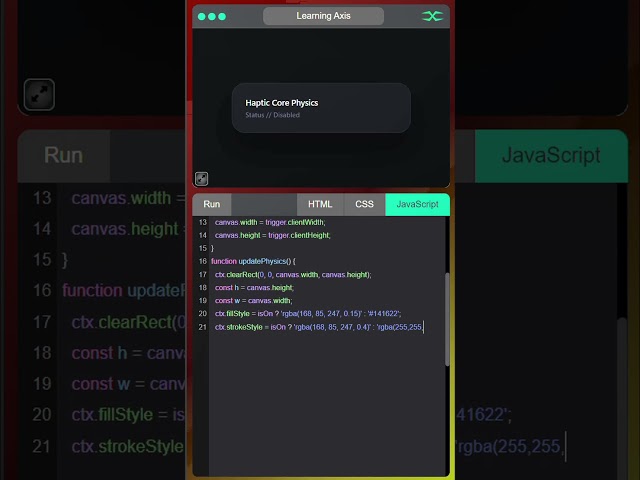The height and width of the screenshot is (480, 640).
Task: Click the second green window dot
Action: 212,16
